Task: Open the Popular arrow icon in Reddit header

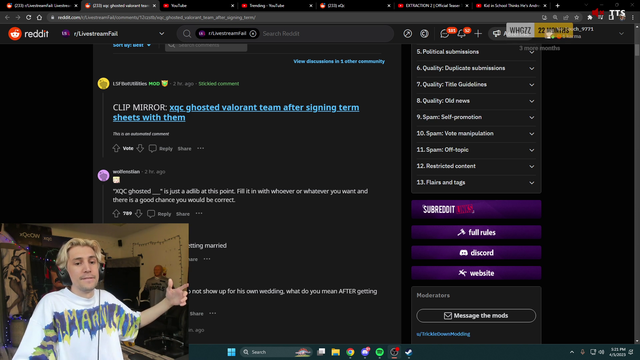Action: click(407, 34)
